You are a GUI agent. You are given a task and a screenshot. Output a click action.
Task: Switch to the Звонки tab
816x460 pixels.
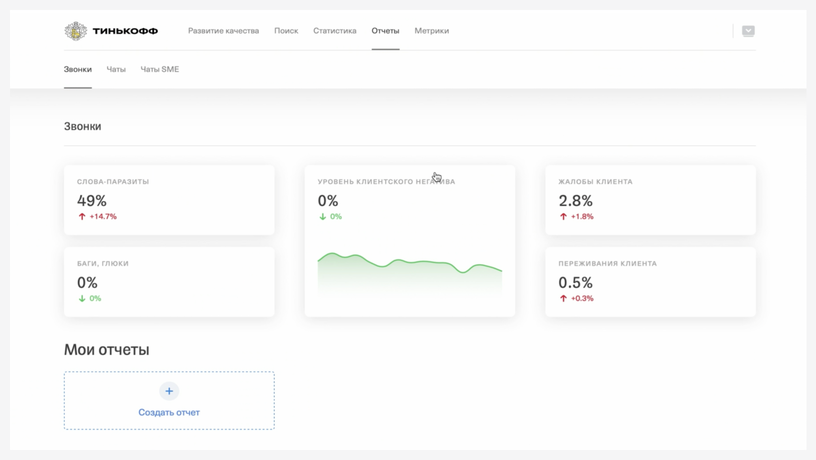click(78, 69)
